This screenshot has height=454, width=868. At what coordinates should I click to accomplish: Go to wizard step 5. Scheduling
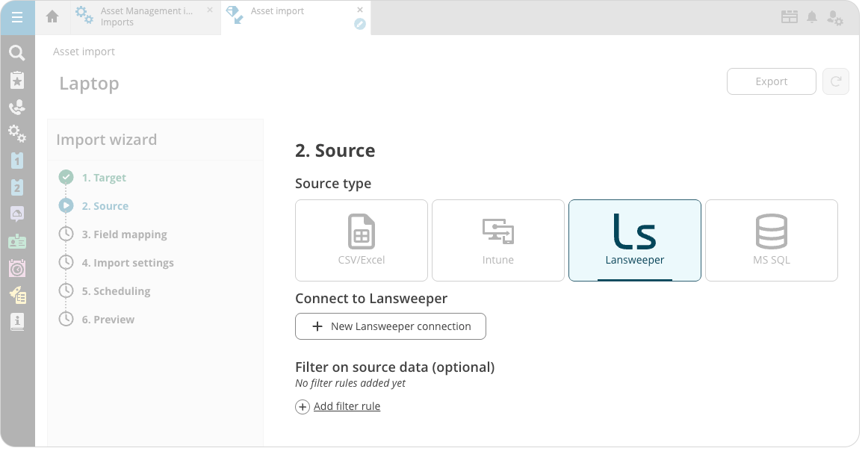coord(116,290)
